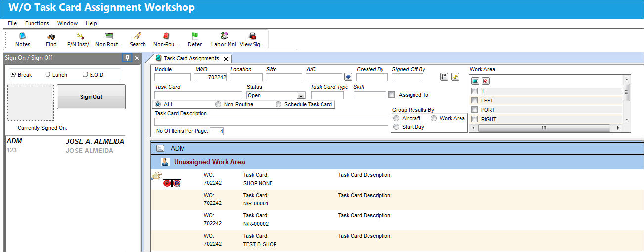Open the Help menu
This screenshot has height=252, width=644.
click(x=91, y=23)
